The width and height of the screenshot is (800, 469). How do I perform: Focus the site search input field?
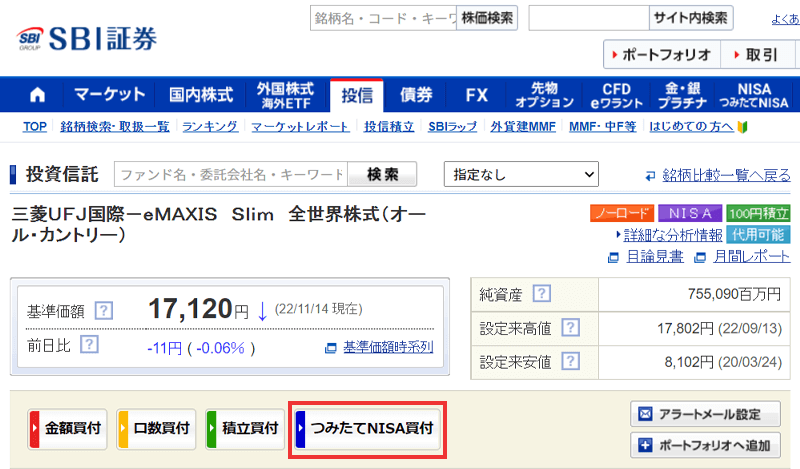pyautogui.click(x=589, y=18)
